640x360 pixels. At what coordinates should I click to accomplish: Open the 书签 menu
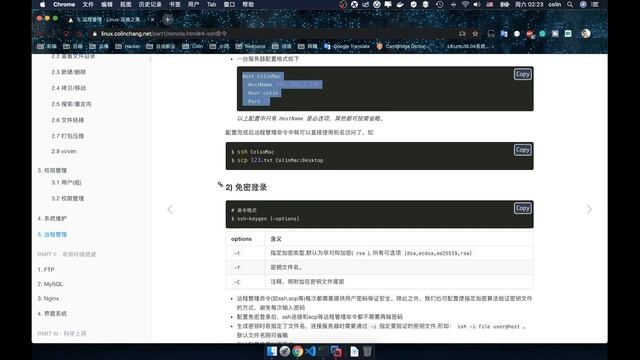click(x=175, y=4)
